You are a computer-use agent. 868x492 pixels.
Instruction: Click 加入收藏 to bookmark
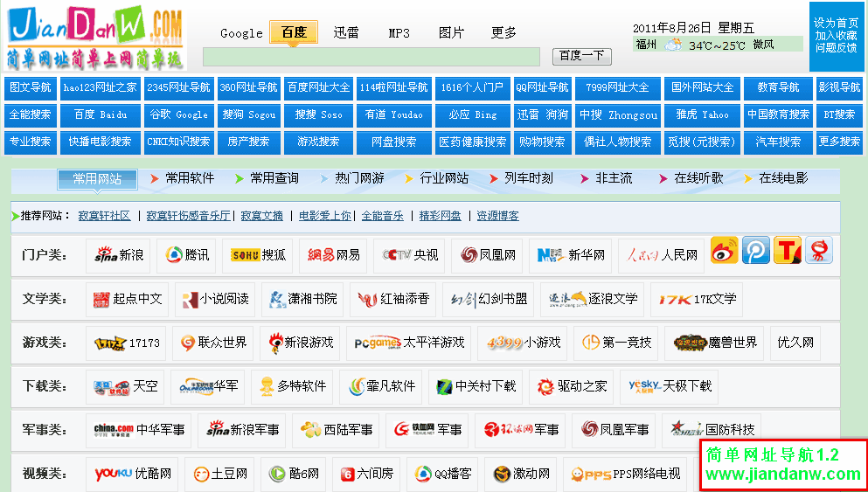836,36
